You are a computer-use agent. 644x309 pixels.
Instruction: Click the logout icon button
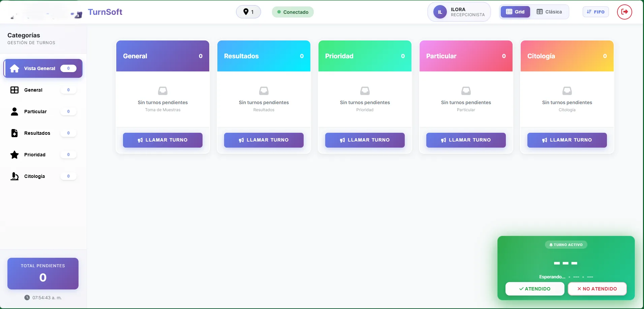[624, 12]
